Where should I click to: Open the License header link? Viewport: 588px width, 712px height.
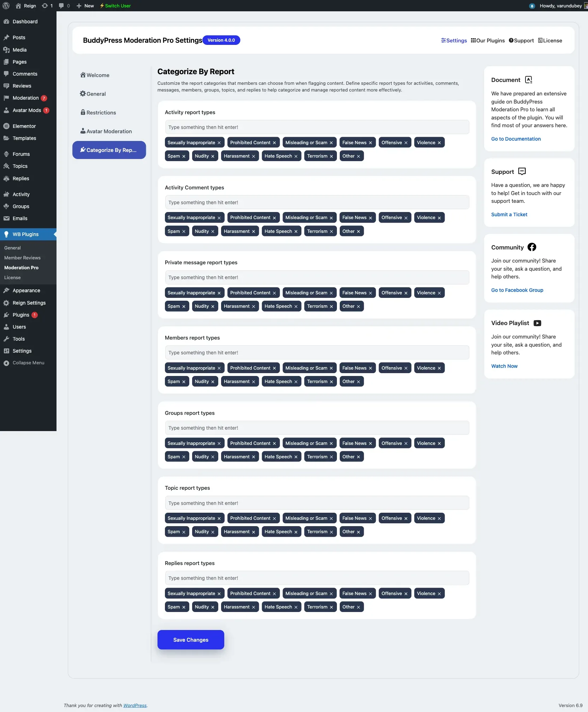(550, 41)
